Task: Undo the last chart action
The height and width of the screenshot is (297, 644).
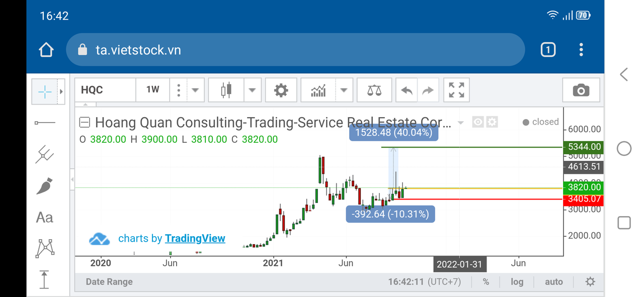Action: [x=407, y=90]
